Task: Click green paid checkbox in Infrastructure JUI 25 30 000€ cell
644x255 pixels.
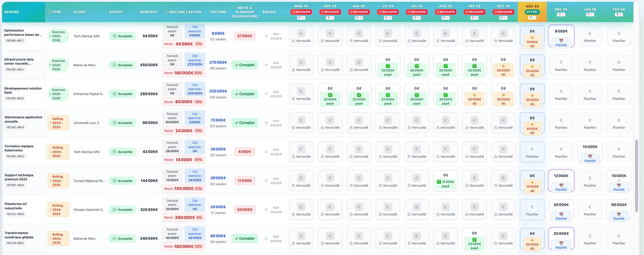Action: [388, 66]
